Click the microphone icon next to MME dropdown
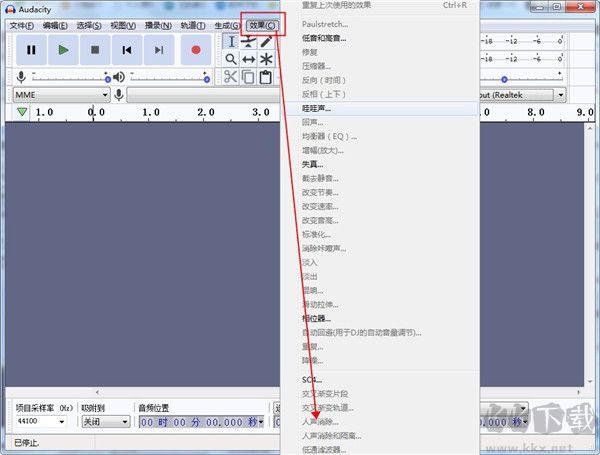Image resolution: width=600 pixels, height=455 pixels. [x=119, y=95]
